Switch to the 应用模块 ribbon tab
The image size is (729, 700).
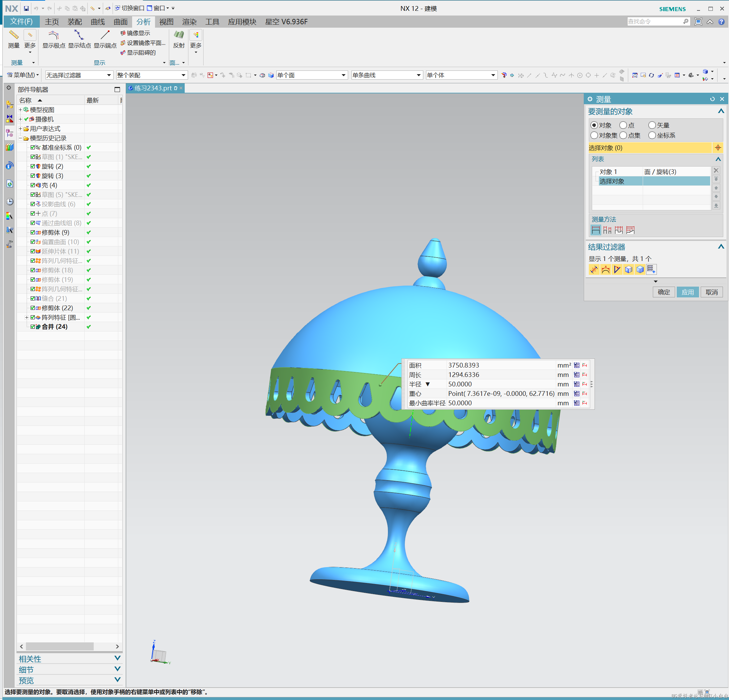coord(242,22)
